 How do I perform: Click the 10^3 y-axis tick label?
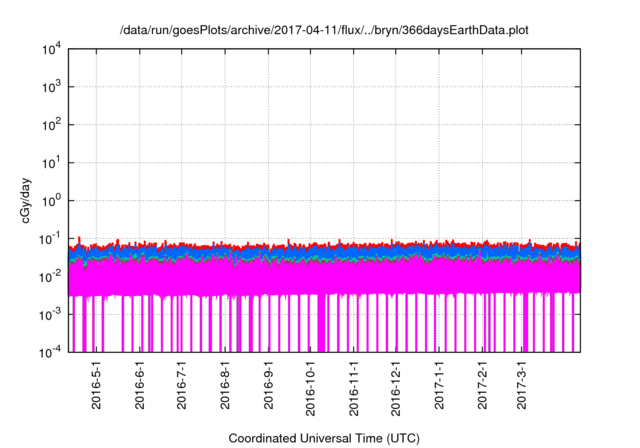(x=52, y=87)
